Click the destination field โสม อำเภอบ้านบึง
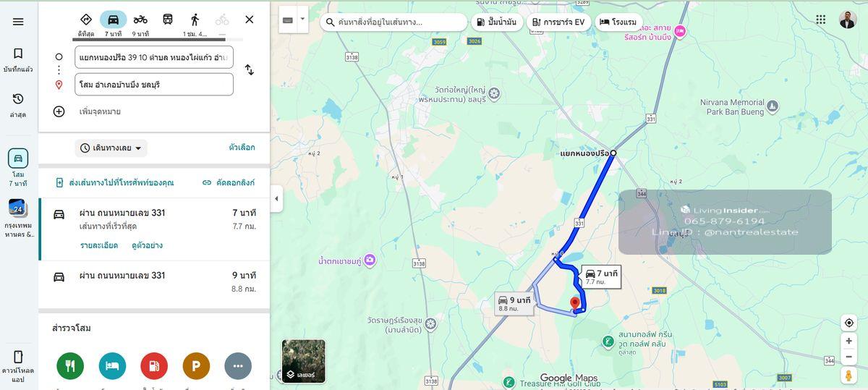The height and width of the screenshot is (390, 868). click(154, 84)
